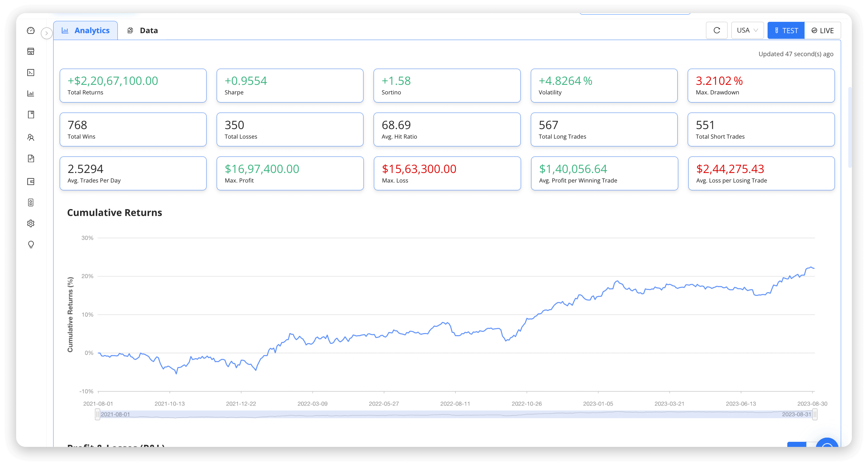This screenshot has width=868, height=466.
Task: Open the dashboard gauge icon in sidebar
Action: [x=31, y=31]
